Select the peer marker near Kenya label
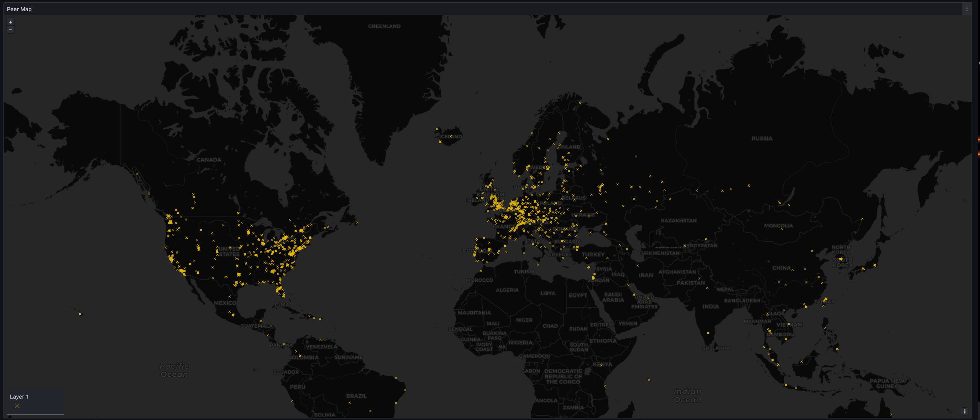The width and height of the screenshot is (980, 420). click(x=601, y=365)
